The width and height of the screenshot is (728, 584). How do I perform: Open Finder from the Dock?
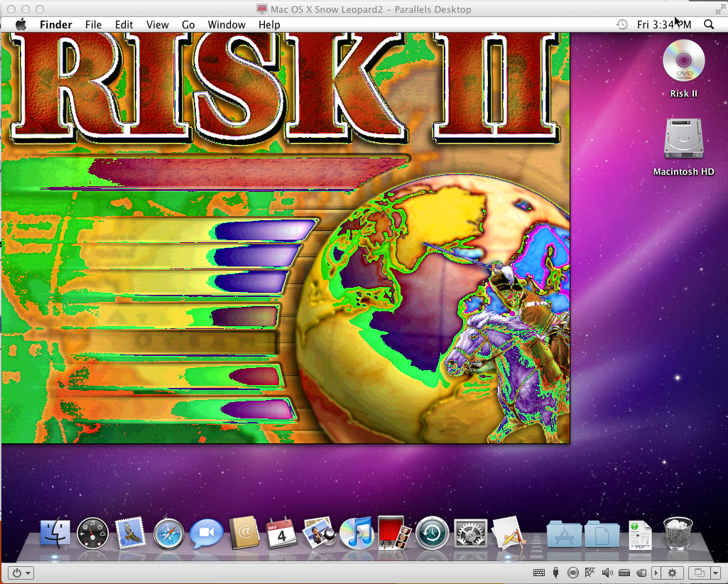tap(55, 533)
